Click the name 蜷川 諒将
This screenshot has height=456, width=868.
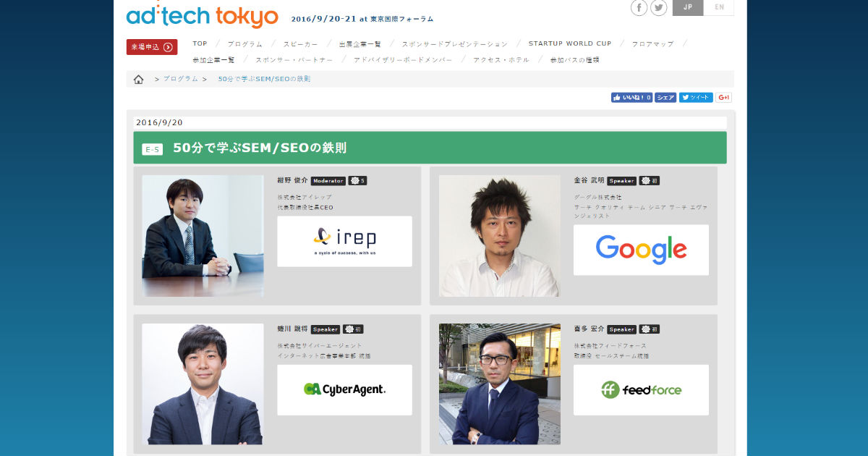click(x=292, y=329)
